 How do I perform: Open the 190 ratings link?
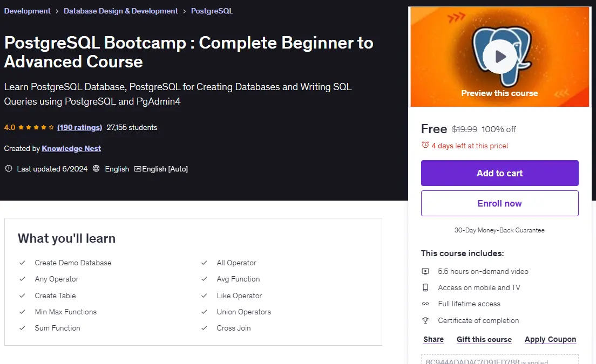(x=79, y=127)
